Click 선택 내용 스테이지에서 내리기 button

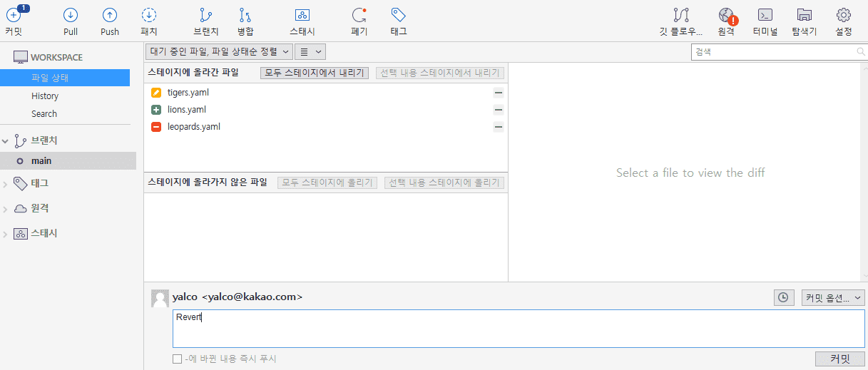click(440, 73)
